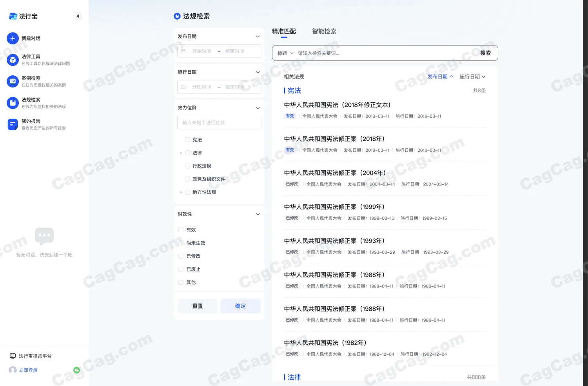Click the 确定 button
Screen dimensions: 588x386
240,306
